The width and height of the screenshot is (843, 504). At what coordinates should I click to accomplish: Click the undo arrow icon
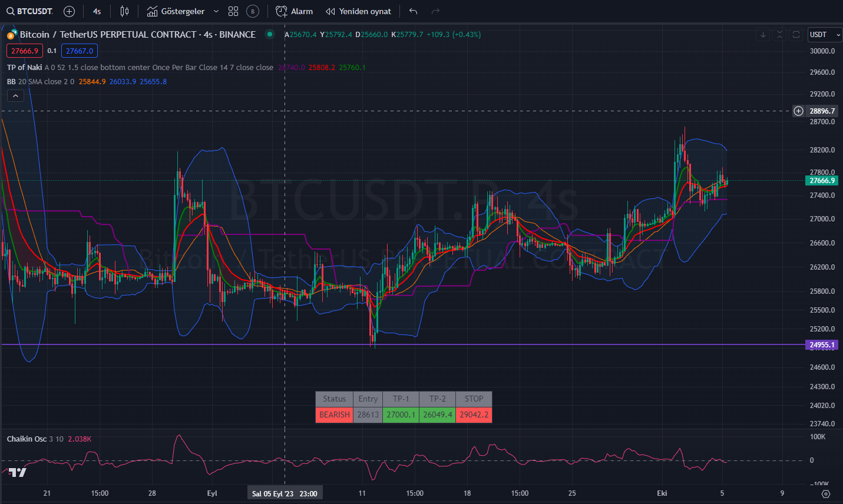coord(412,11)
